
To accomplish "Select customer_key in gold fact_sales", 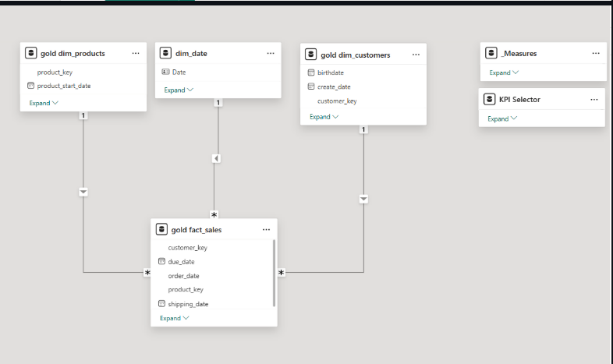I will pos(188,248).
